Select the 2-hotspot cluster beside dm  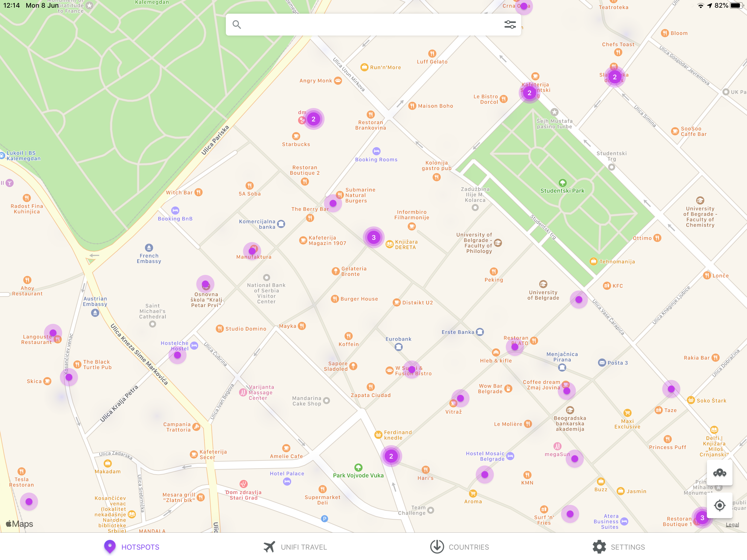click(x=313, y=119)
